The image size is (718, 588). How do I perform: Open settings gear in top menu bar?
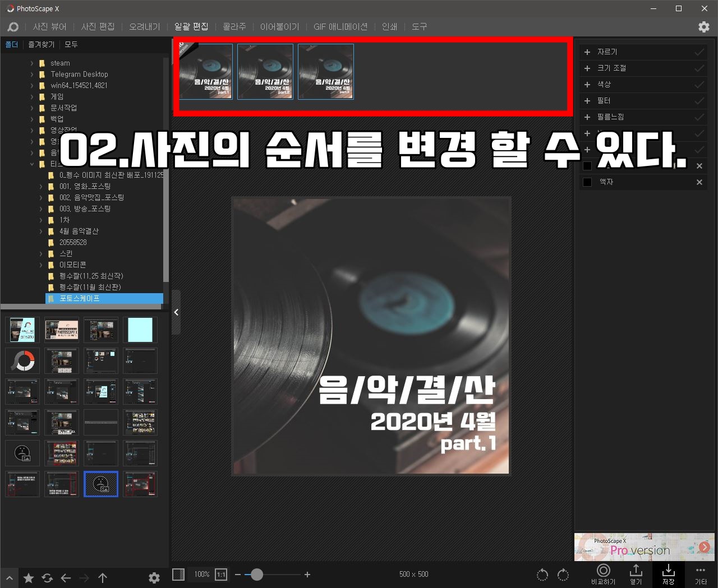coord(703,27)
